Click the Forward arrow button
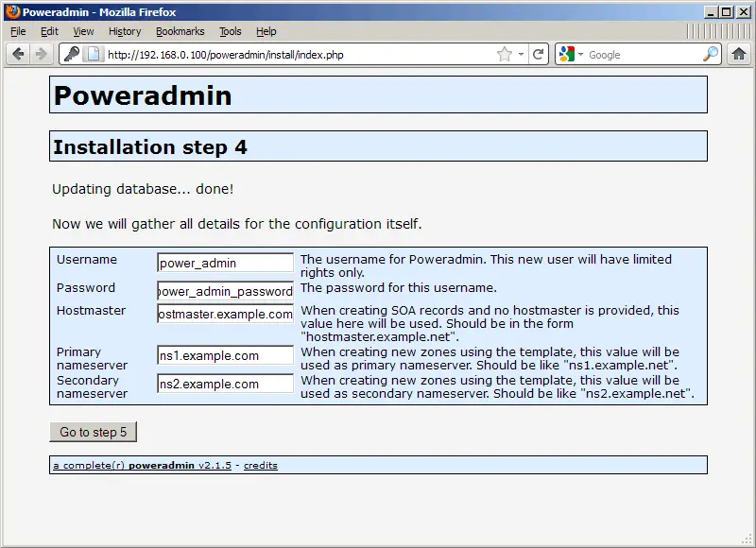This screenshot has width=756, height=548. (x=41, y=54)
